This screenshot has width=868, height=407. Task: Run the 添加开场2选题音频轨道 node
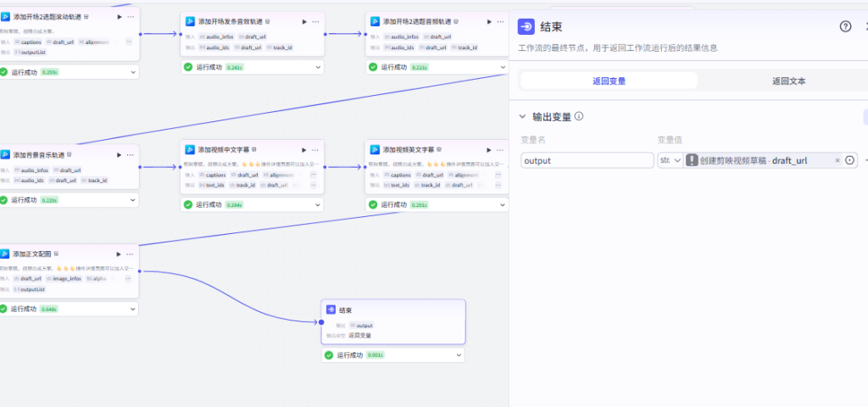tap(489, 21)
